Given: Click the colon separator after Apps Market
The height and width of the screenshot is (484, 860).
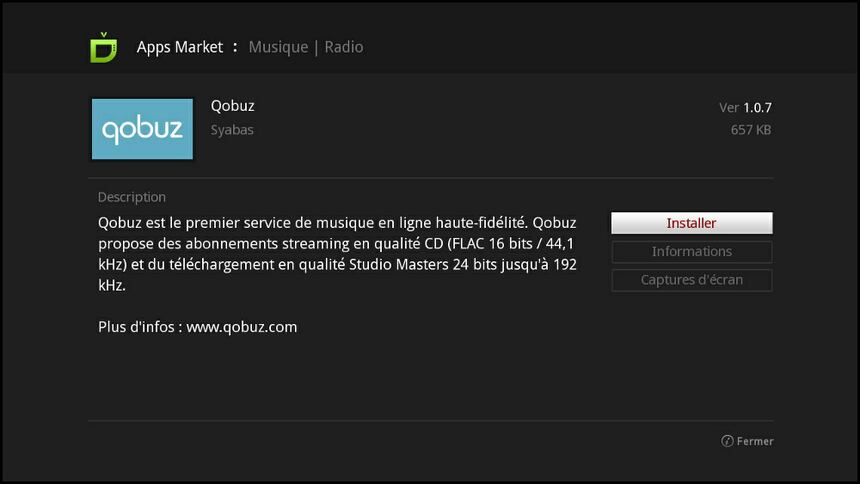Looking at the screenshot, I should pos(235,48).
